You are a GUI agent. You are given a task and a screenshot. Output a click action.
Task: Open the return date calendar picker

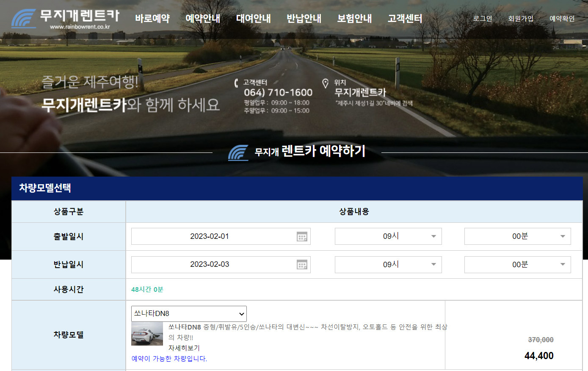click(x=302, y=265)
